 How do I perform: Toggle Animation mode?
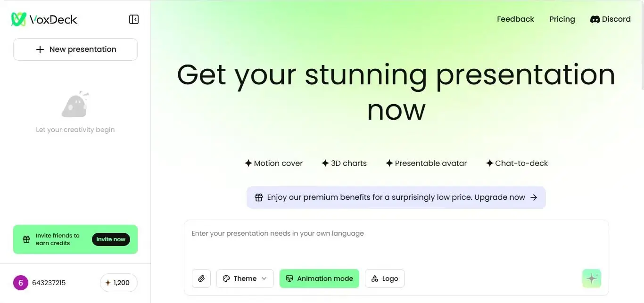[319, 278]
